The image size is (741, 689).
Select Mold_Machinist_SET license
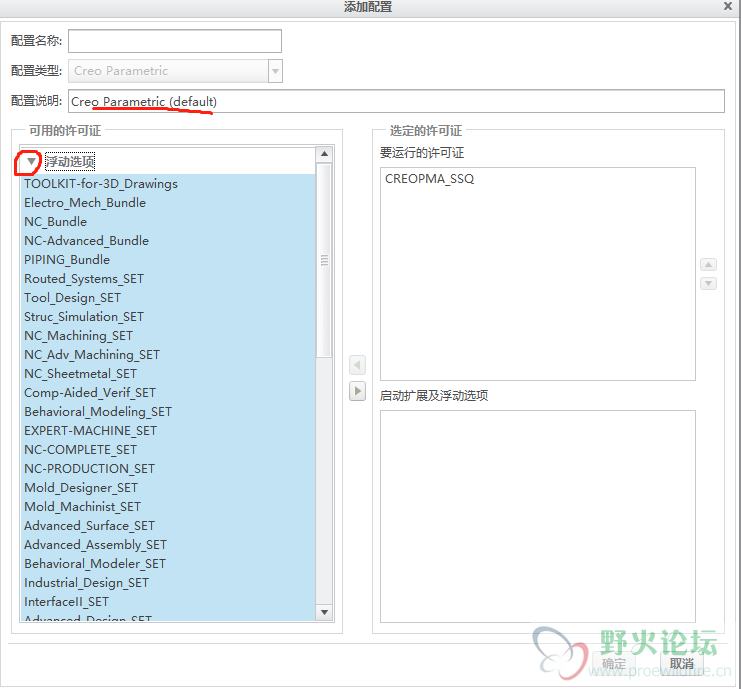click(x=168, y=507)
